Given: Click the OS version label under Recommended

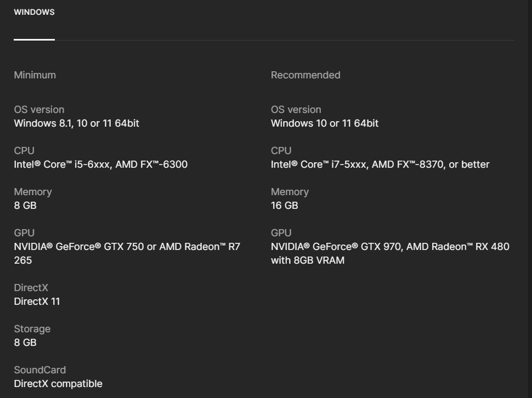Looking at the screenshot, I should pyautogui.click(x=296, y=110).
